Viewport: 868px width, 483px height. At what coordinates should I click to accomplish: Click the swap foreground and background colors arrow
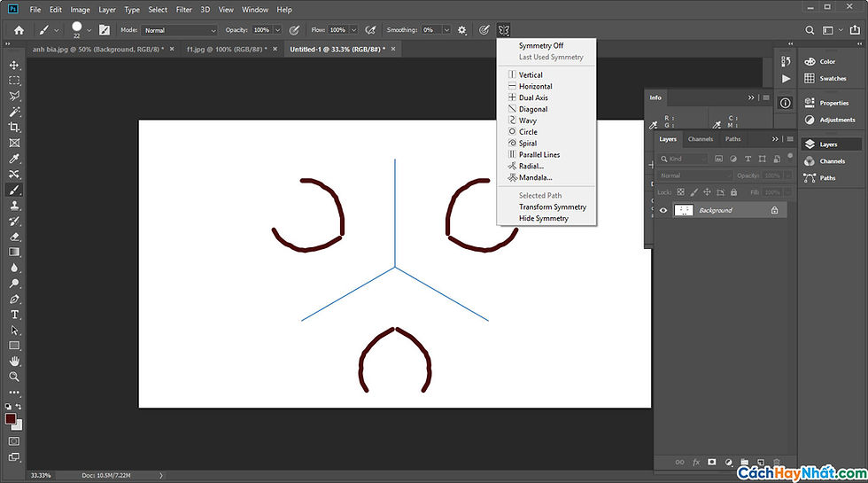[x=19, y=407]
